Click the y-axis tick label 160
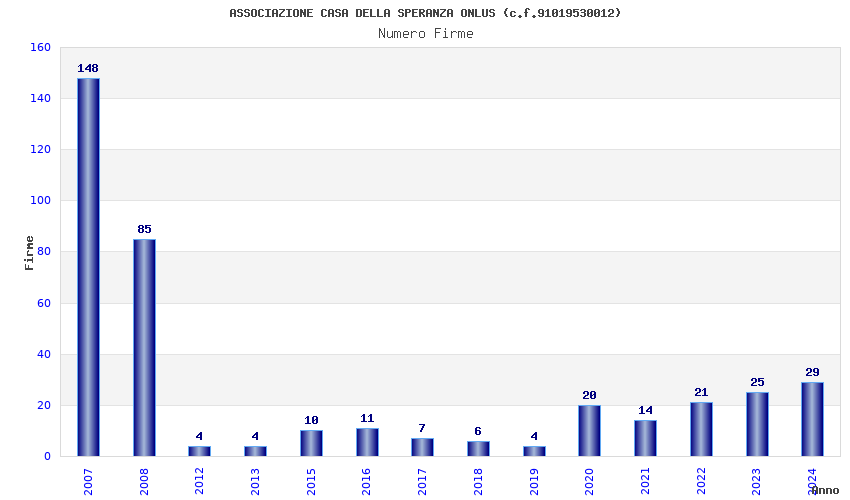Image resolution: width=850 pixels, height=500 pixels. pyautogui.click(x=41, y=48)
